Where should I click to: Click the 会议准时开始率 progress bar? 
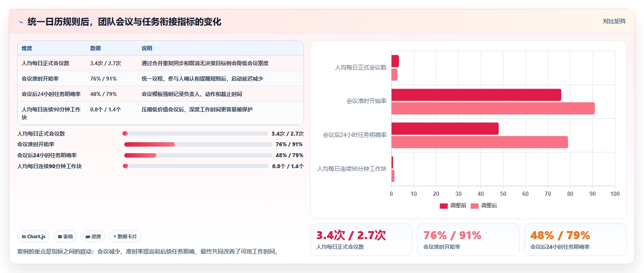coord(198,144)
